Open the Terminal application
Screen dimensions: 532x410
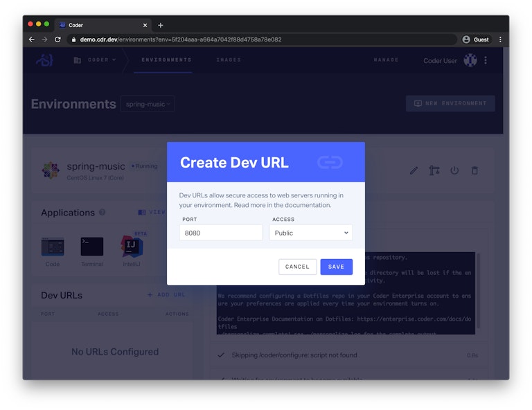click(92, 251)
